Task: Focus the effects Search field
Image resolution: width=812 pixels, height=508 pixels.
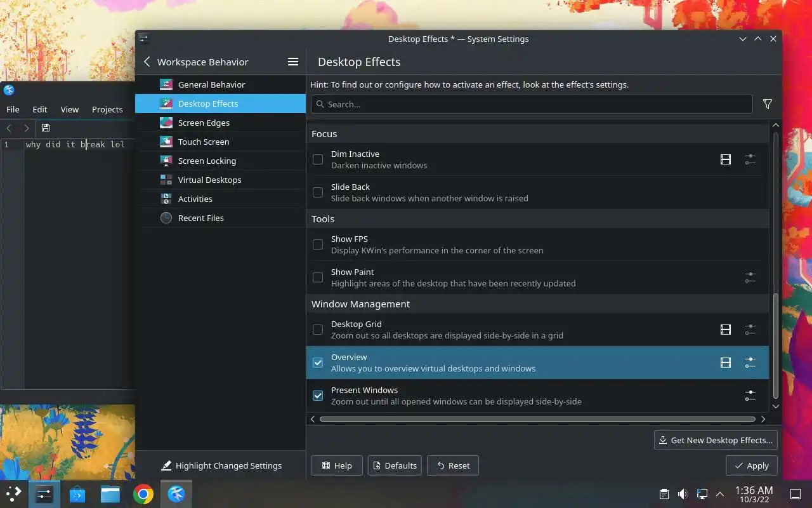Action: click(x=532, y=104)
